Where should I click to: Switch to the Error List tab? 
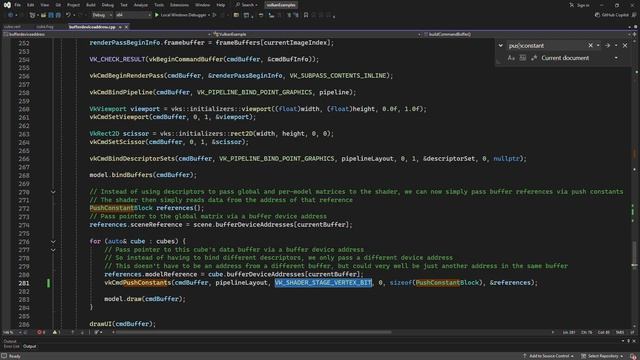11,346
